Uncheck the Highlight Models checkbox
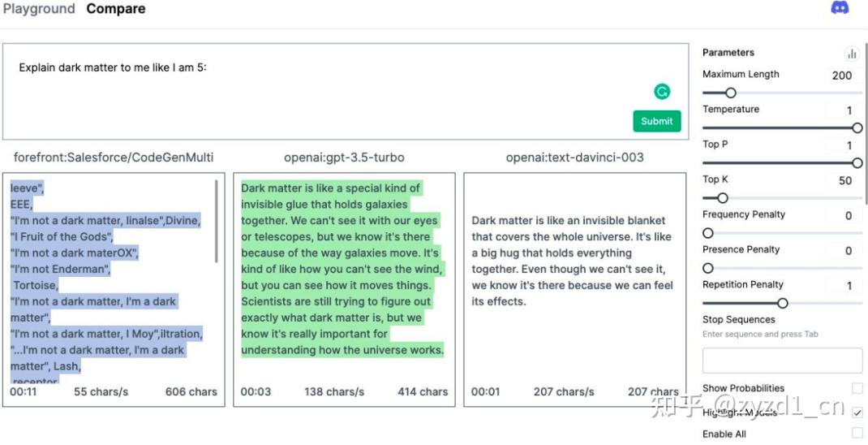Image resolution: width=868 pixels, height=445 pixels. [857, 413]
